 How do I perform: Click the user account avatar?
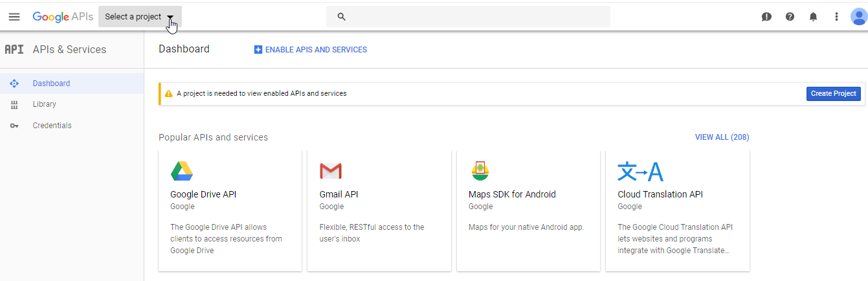[859, 17]
